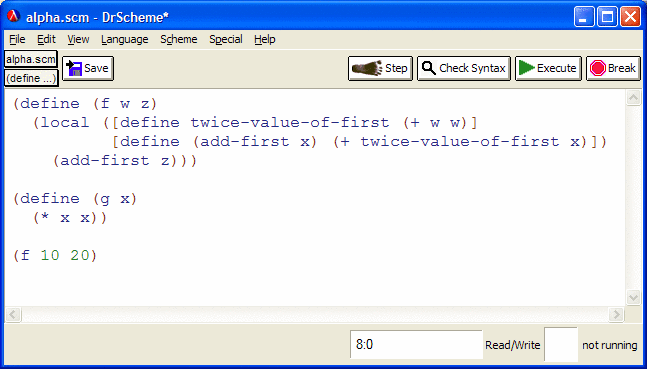The image size is (647, 369).
Task: Click the '(* x x))' line
Action: click(70, 218)
